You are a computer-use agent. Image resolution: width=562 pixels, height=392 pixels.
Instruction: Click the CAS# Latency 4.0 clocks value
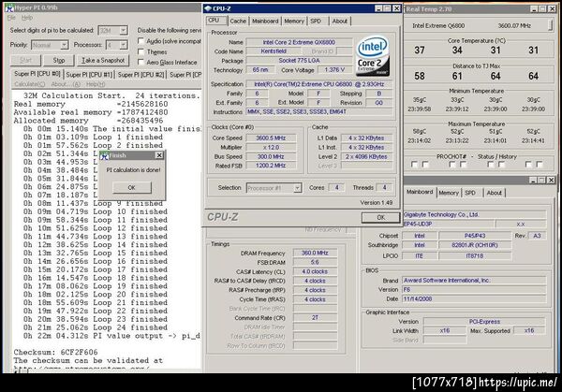click(315, 271)
